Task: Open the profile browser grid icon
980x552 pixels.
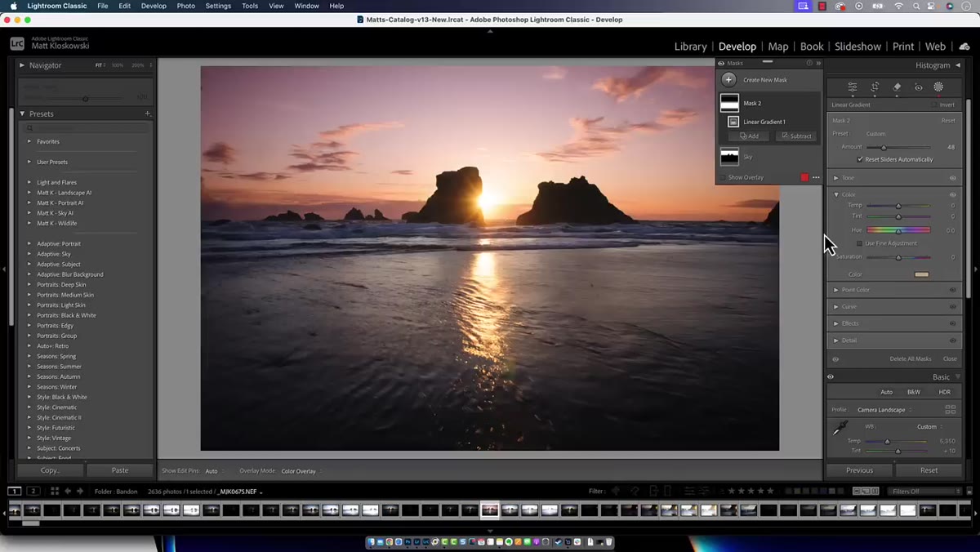Action: point(950,409)
